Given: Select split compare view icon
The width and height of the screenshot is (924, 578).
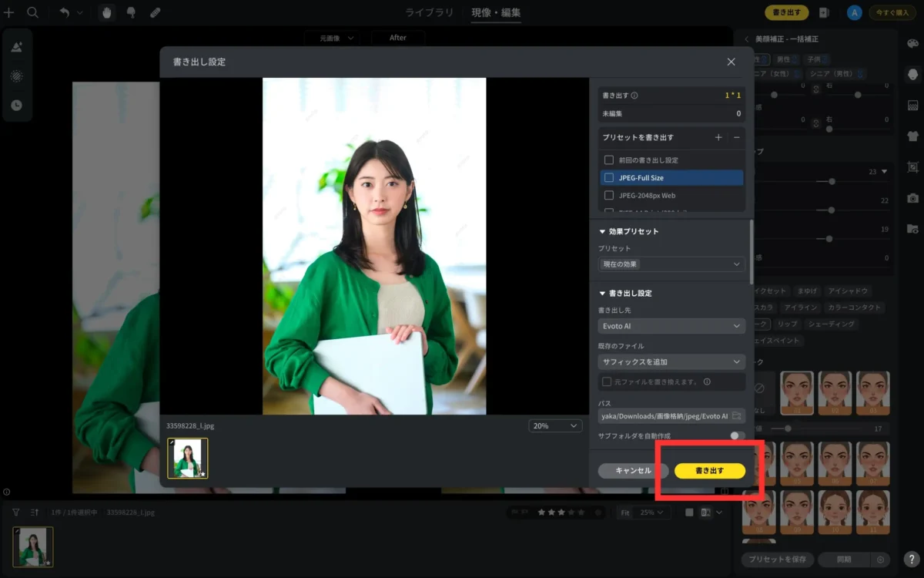Looking at the screenshot, I should click(705, 512).
